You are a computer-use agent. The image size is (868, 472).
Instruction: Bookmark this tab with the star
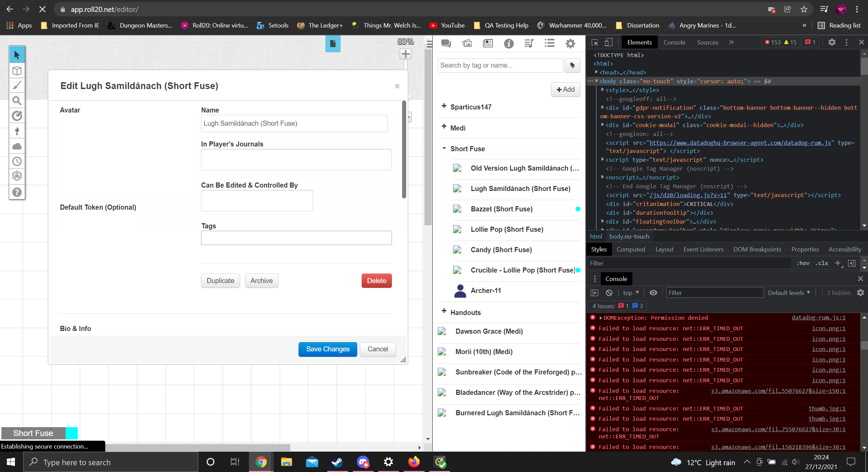pos(804,9)
